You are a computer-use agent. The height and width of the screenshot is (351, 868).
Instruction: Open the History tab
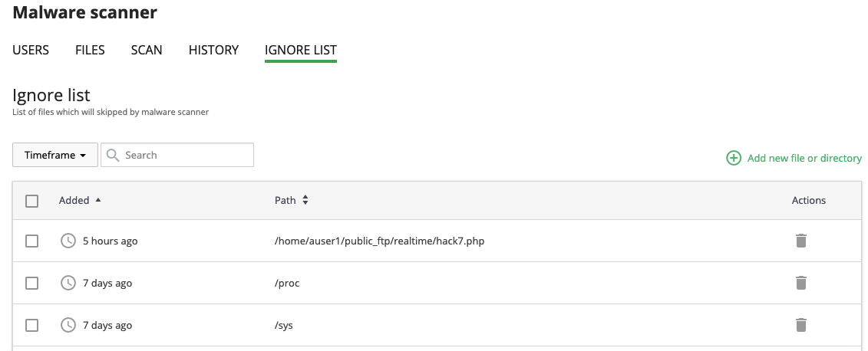point(213,50)
